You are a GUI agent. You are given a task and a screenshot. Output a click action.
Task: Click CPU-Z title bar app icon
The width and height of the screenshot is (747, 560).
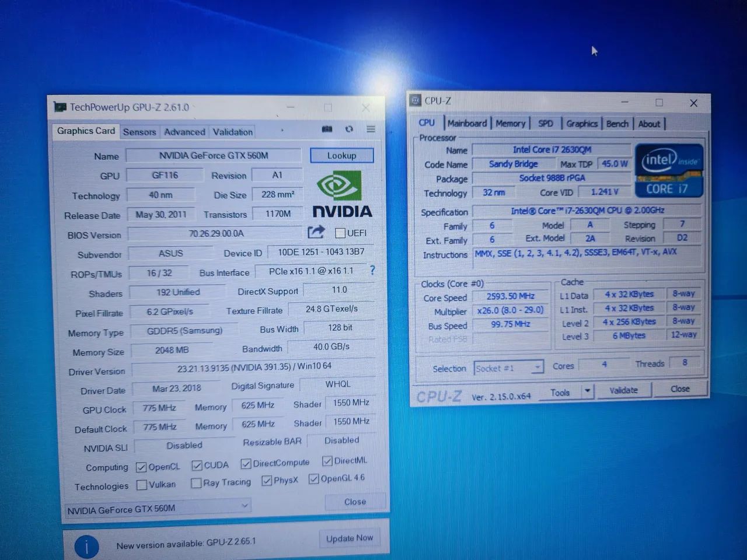[x=415, y=100]
